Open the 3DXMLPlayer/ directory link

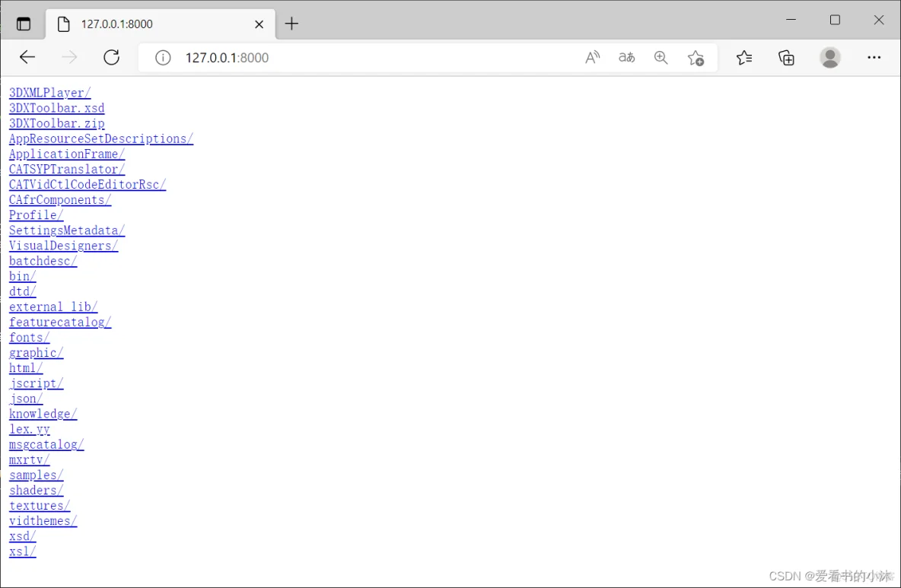[x=50, y=93]
